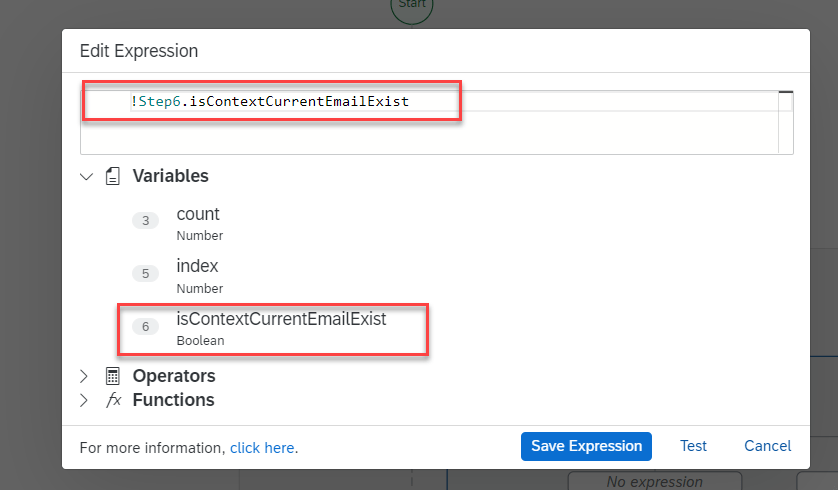Click the Operators calculator icon
838x490 pixels.
click(x=113, y=376)
